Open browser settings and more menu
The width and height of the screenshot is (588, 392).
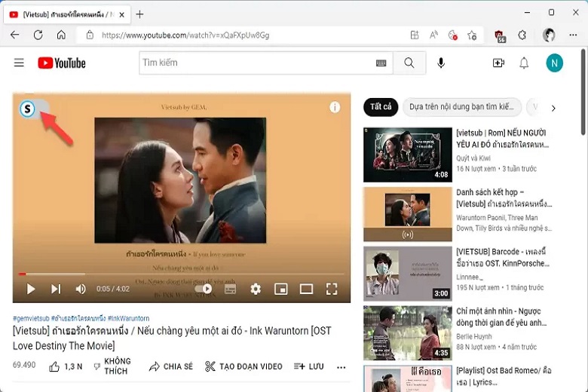click(x=573, y=35)
